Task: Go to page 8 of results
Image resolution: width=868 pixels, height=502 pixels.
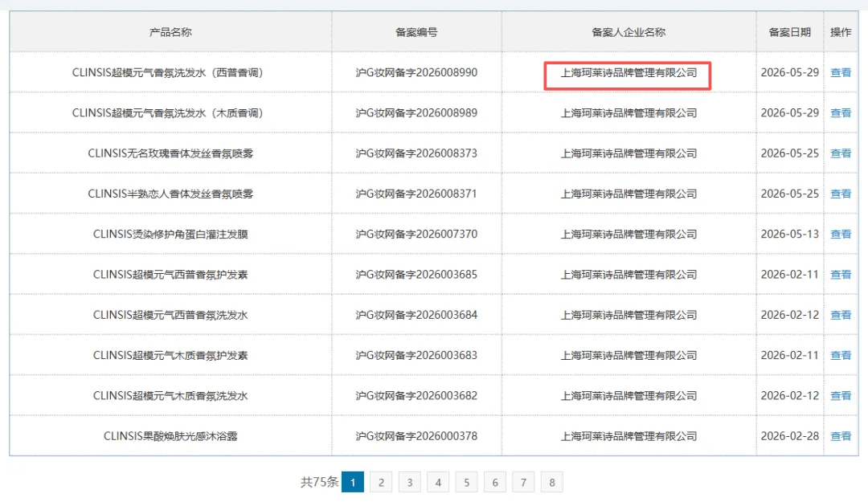Action: [x=552, y=482]
